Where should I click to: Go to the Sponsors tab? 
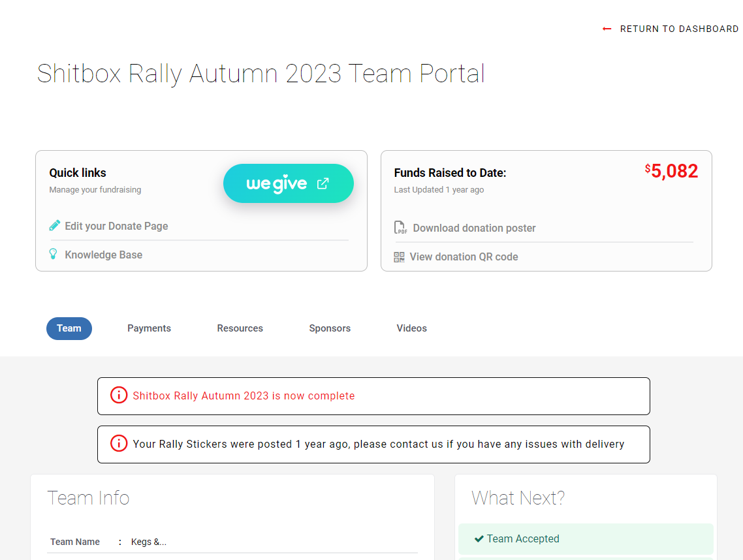[330, 328]
